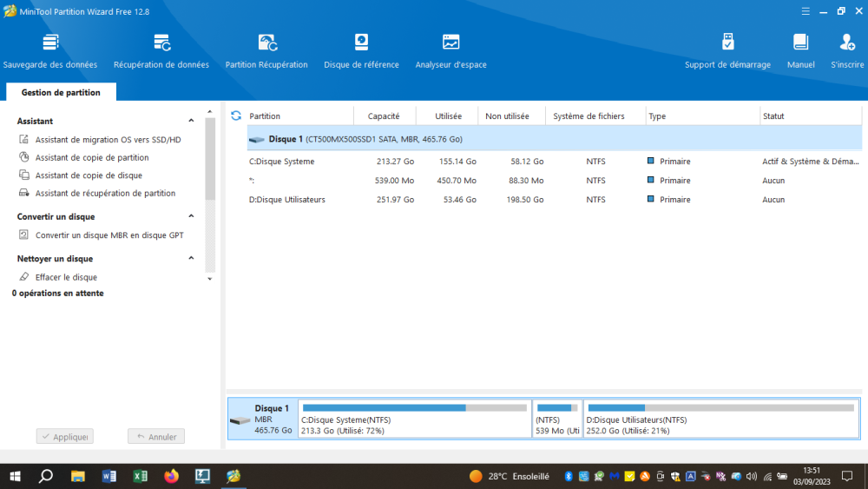Open Disque de référence benchmark
The image size is (868, 489).
tap(361, 51)
